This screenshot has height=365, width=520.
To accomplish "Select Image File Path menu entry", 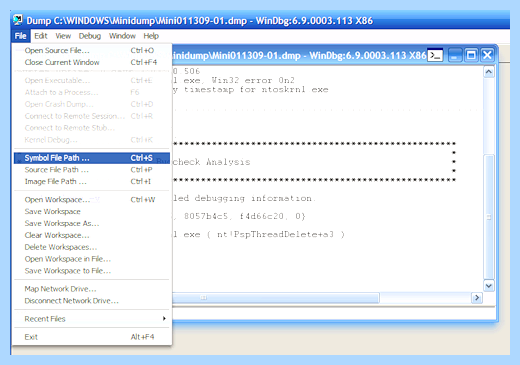I will click(x=92, y=182).
